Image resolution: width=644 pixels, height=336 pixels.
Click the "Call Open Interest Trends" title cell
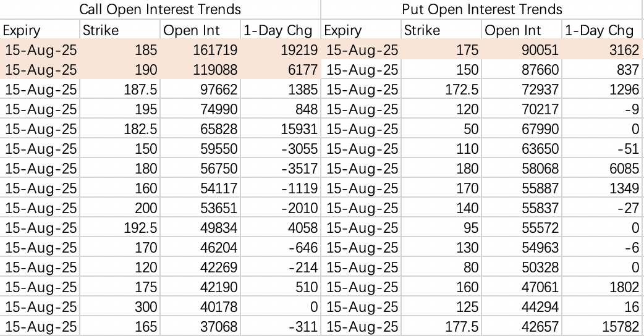tap(161, 9)
